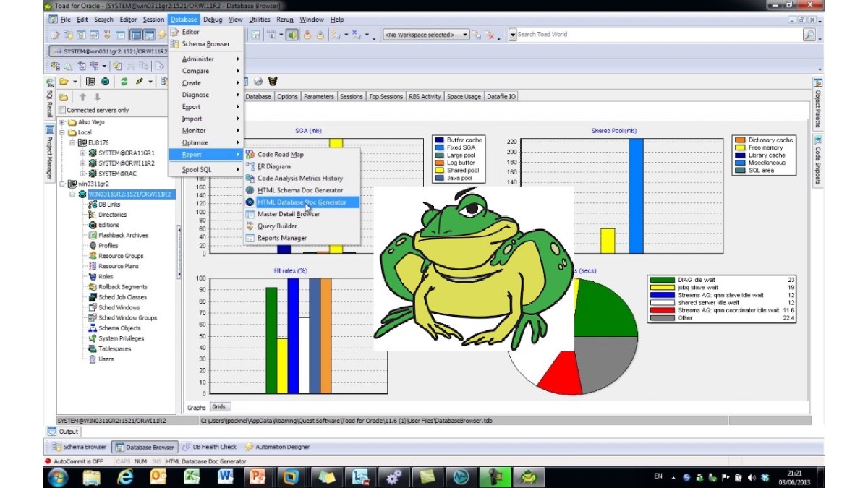
Task: Open the Schema Browser from the toolbar icon
Action: (x=69, y=34)
